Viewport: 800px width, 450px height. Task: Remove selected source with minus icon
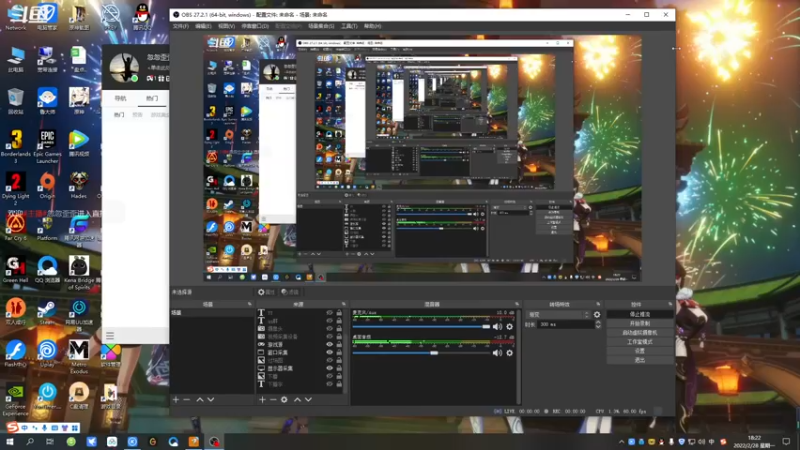[x=273, y=399]
